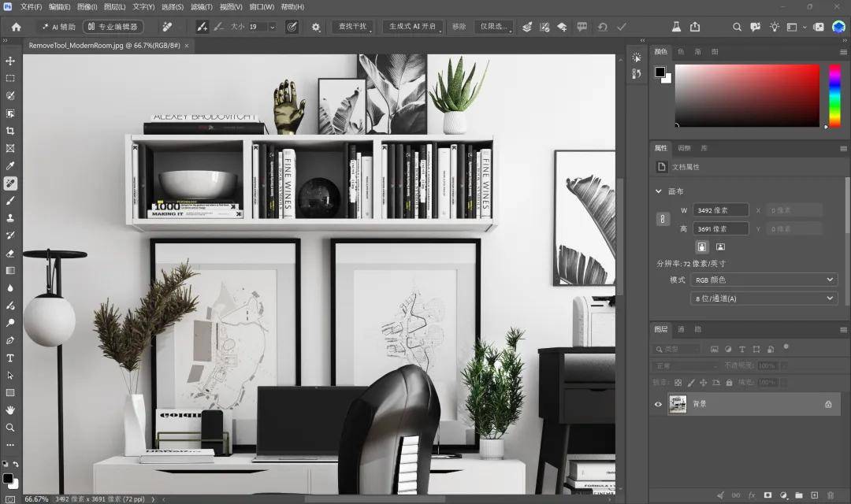Select the Eraser tool

click(10, 253)
